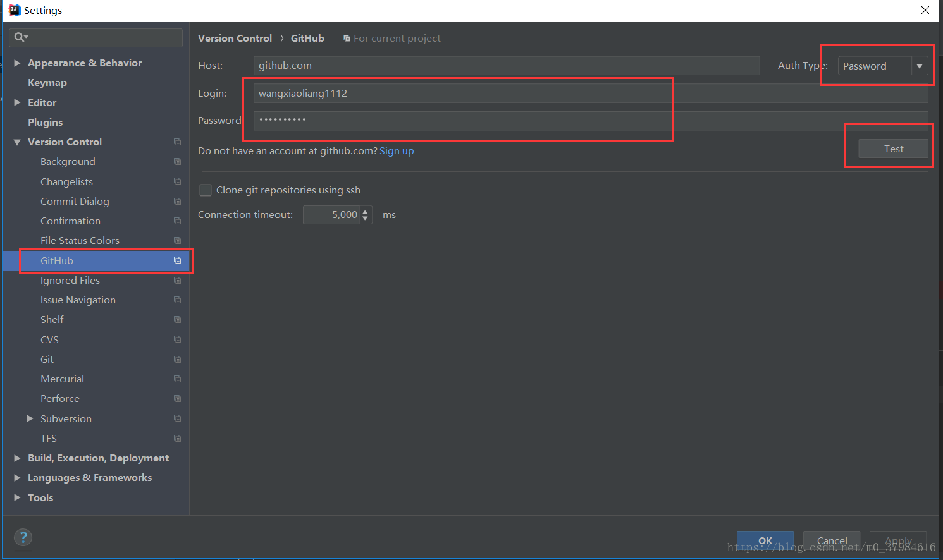Click project-level icon beside Issue Navigation row
This screenshot has width=943, height=560.
177,300
